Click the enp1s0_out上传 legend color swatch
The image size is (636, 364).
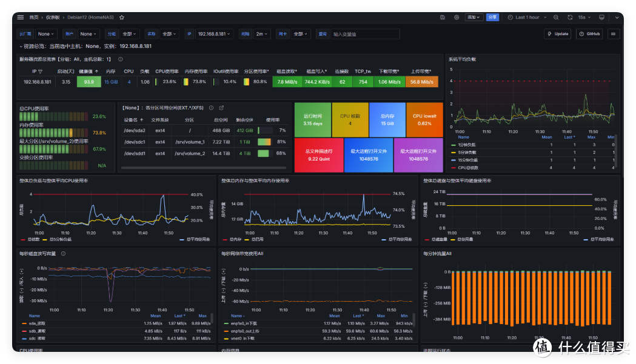[226, 331]
